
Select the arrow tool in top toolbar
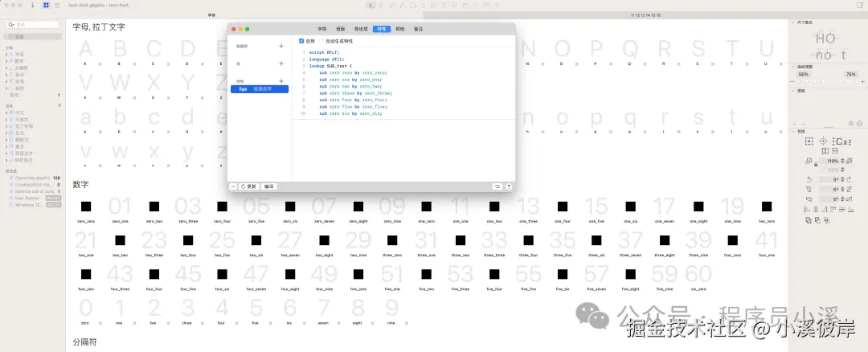tap(371, 5)
